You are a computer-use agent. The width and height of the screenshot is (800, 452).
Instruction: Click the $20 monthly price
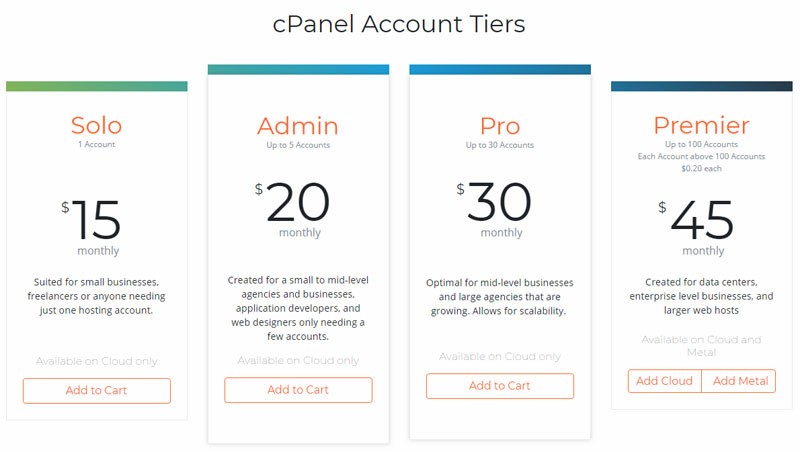pos(298,203)
